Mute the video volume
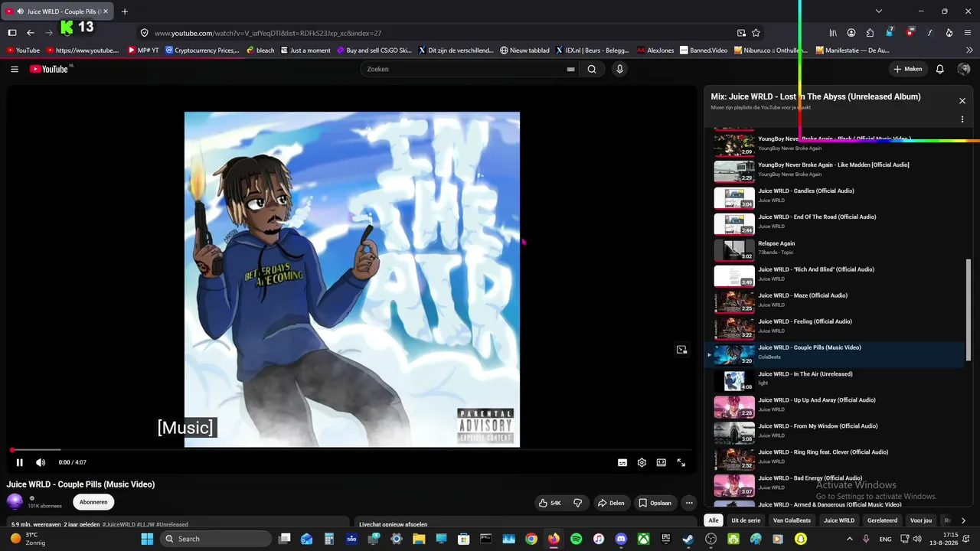Screen dimensions: 980x551 point(41,462)
